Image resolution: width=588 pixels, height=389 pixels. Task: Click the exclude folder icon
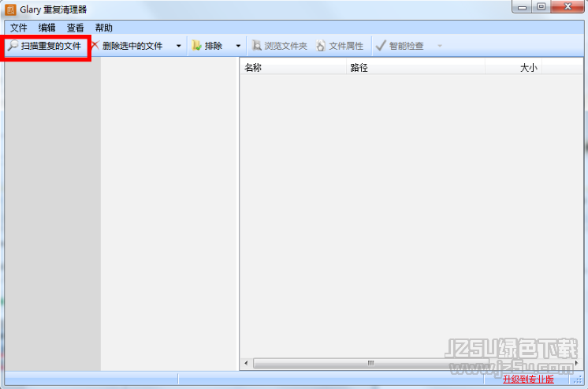196,46
